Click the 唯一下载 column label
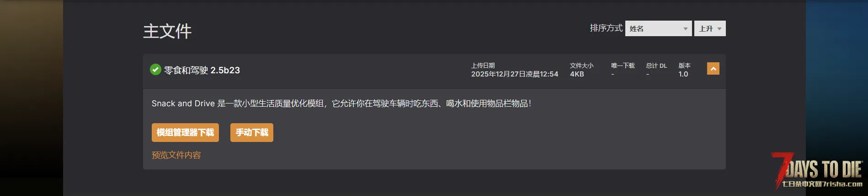Screen dimensions: 868x196 (x=623, y=65)
